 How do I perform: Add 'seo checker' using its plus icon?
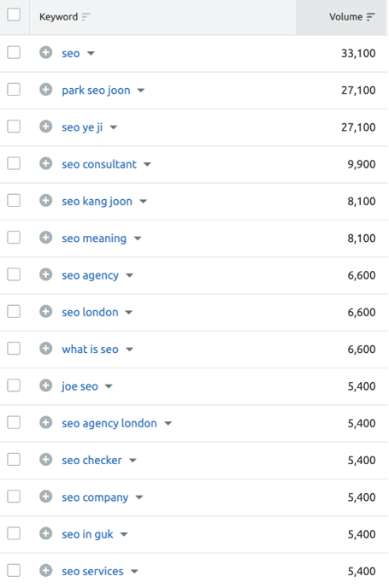tap(46, 460)
